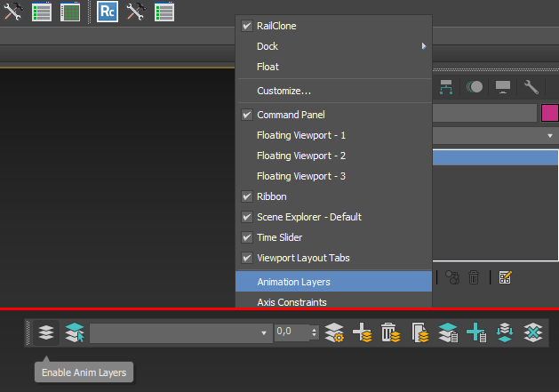Open the Utilities wrench tab icon

tap(531, 86)
